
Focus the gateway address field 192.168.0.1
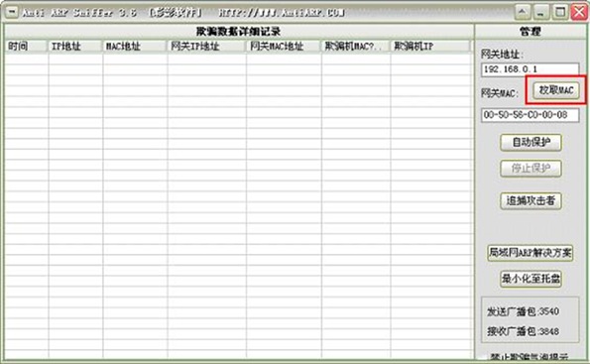(x=530, y=69)
